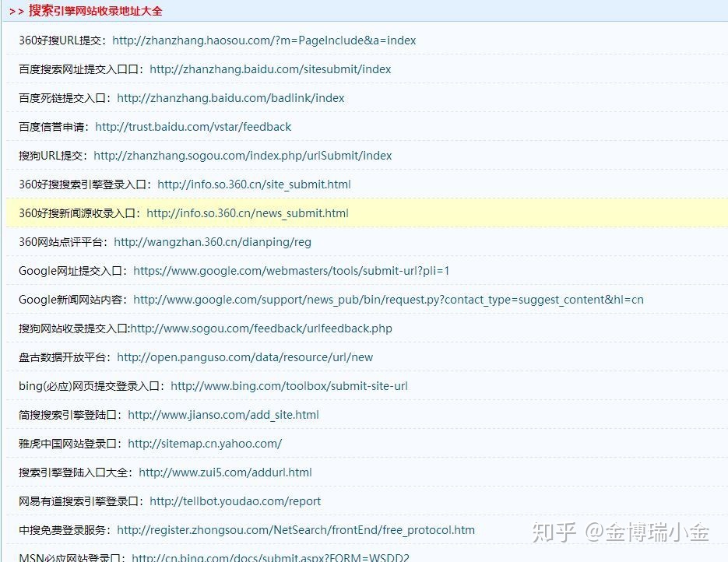Viewport: 728px width, 562px height.
Task: Open the trust.baidu.com vstar feedback link
Action: [193, 127]
